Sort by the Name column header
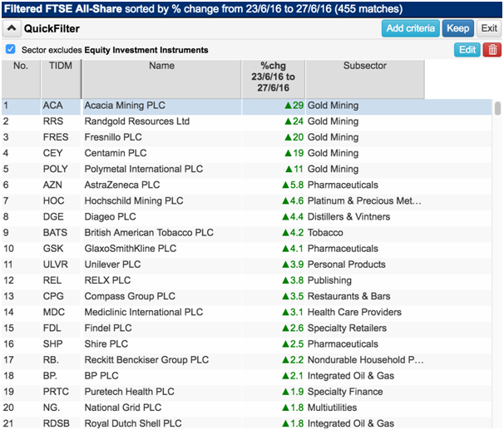 tap(161, 79)
